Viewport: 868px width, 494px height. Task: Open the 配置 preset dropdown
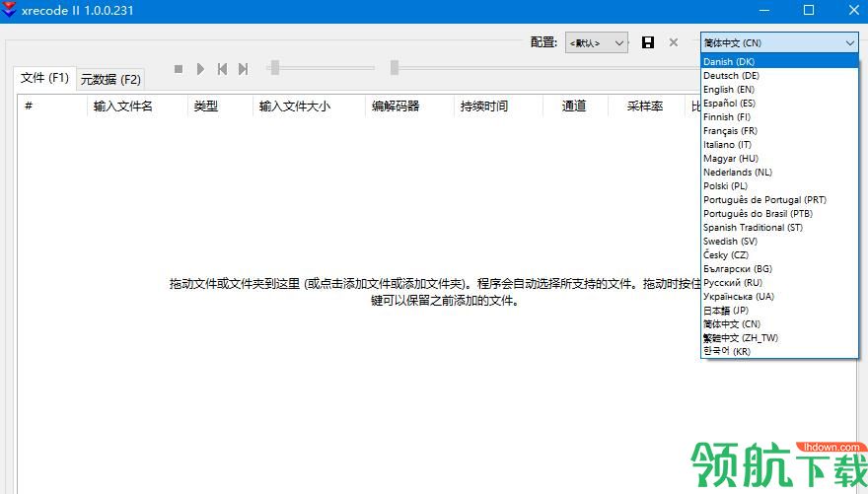[x=597, y=42]
